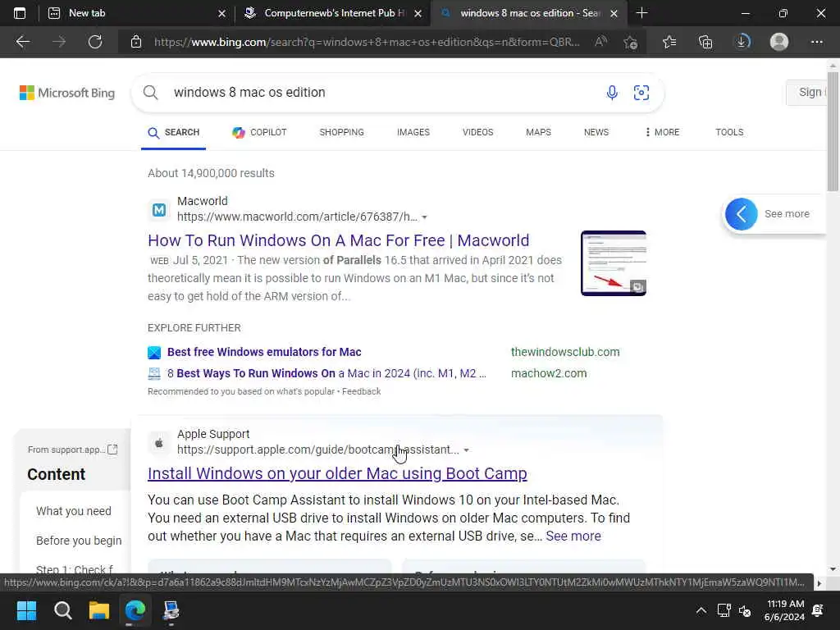Open the profile avatar icon
Screen dimensions: 840x630
point(779,42)
